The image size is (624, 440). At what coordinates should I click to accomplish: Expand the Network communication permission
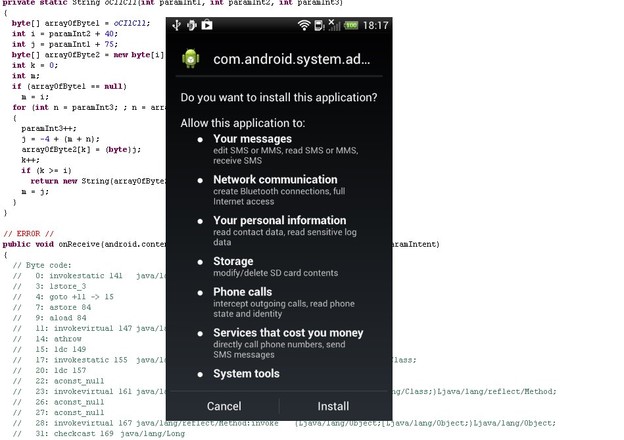click(275, 179)
